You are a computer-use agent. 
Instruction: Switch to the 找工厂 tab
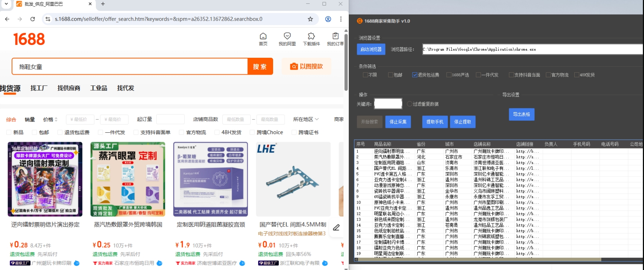[39, 88]
